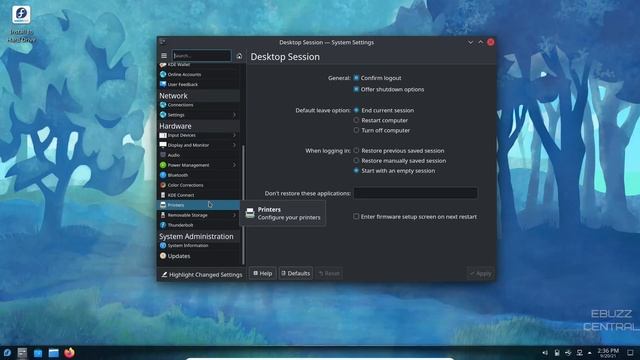The height and width of the screenshot is (360, 640).
Task: Open Online Accounts settings
Action: tap(199, 74)
